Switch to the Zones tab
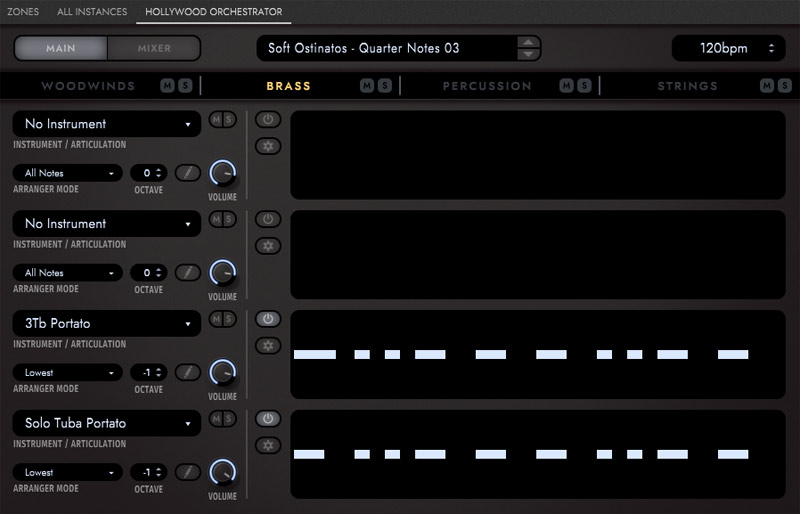The height and width of the screenshot is (514, 800). coord(23,11)
